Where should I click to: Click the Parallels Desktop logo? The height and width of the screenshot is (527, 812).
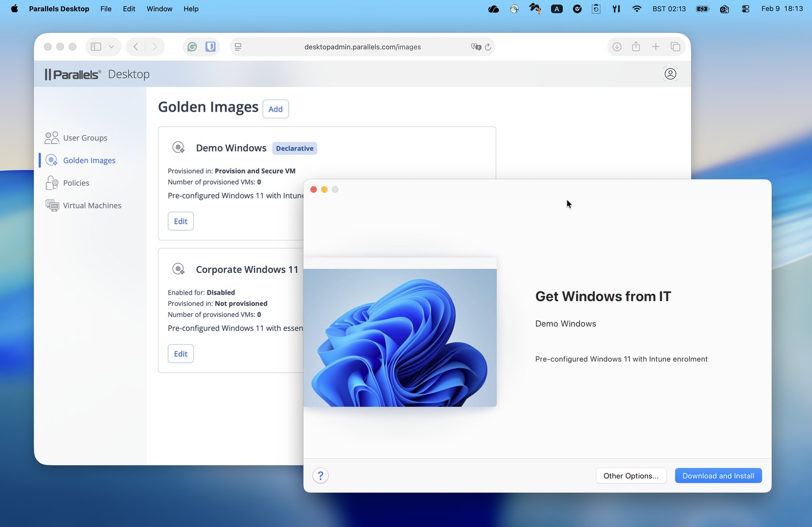tap(97, 74)
